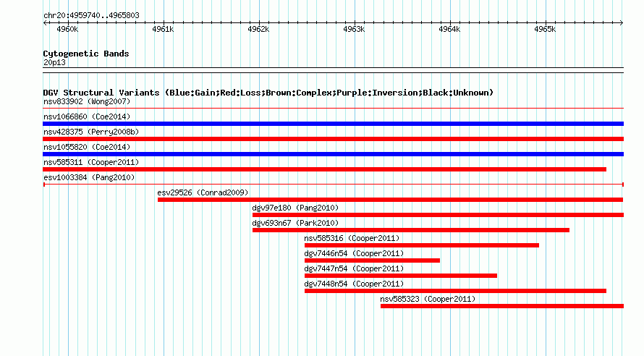This screenshot has width=644, height=356.
Task: Click the 4961k ruler label
Action: pos(163,29)
